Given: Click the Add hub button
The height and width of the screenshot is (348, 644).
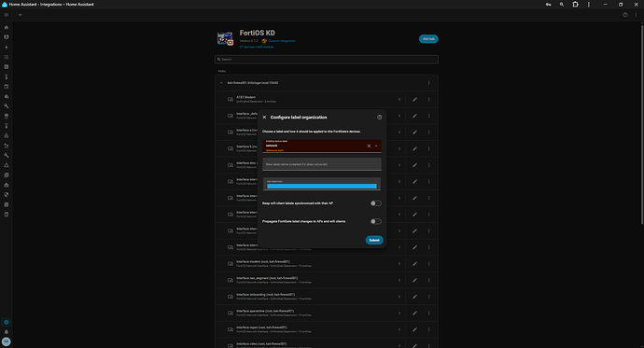Looking at the screenshot, I should (428, 39).
